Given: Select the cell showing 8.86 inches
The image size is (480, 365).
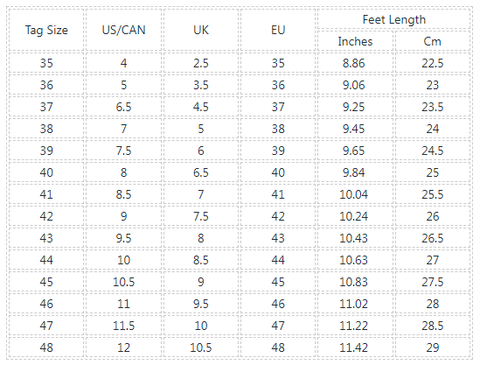Looking at the screenshot, I should (x=355, y=63).
